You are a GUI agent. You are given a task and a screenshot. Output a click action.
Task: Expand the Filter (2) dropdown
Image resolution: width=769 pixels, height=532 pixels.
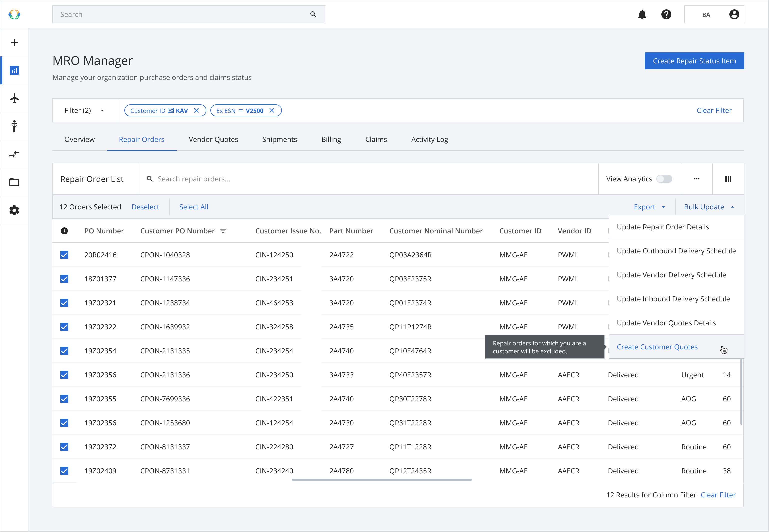click(x=85, y=111)
